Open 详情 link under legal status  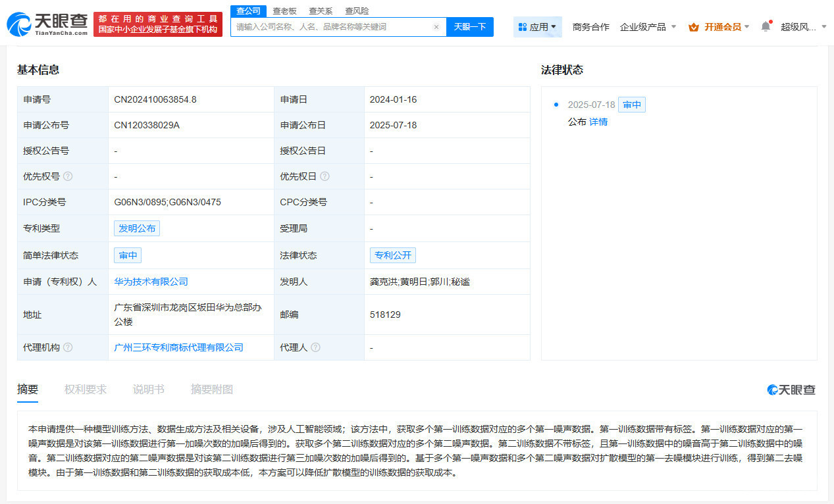pos(598,122)
